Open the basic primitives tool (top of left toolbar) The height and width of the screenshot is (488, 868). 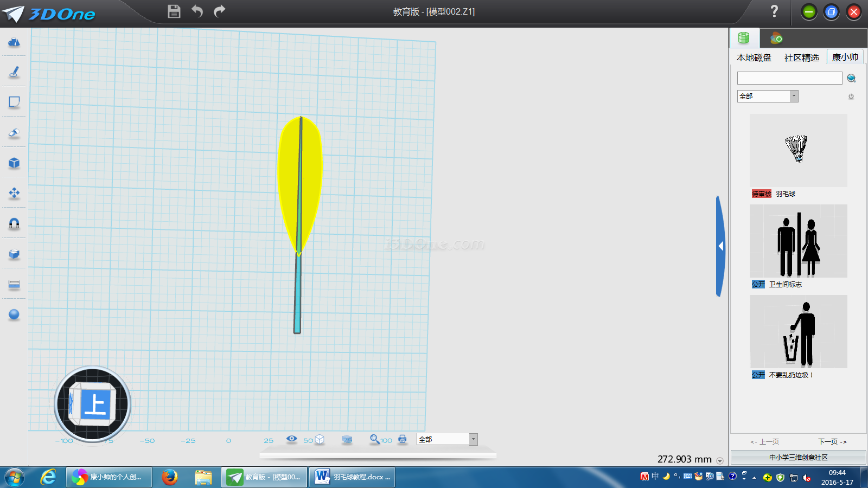point(14,42)
